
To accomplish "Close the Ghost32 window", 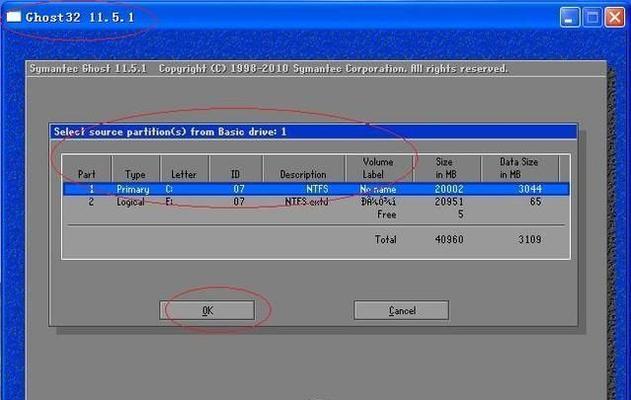I will coord(615,17).
